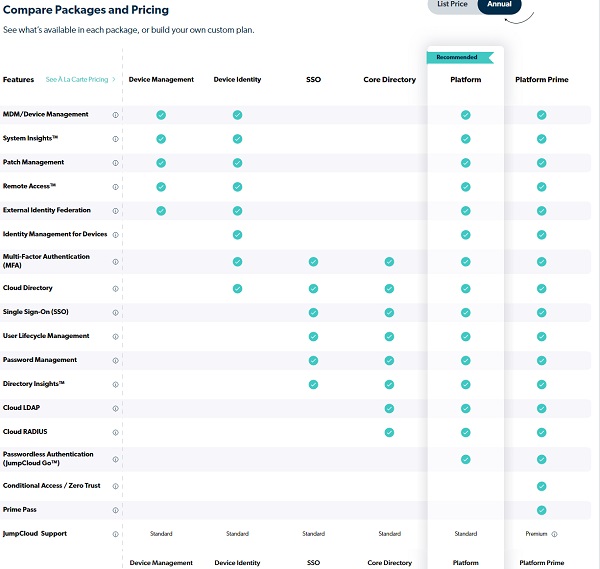The height and width of the screenshot is (569, 600).
Task: Open info icon beside Cloud RADIUS
Action: (x=116, y=432)
